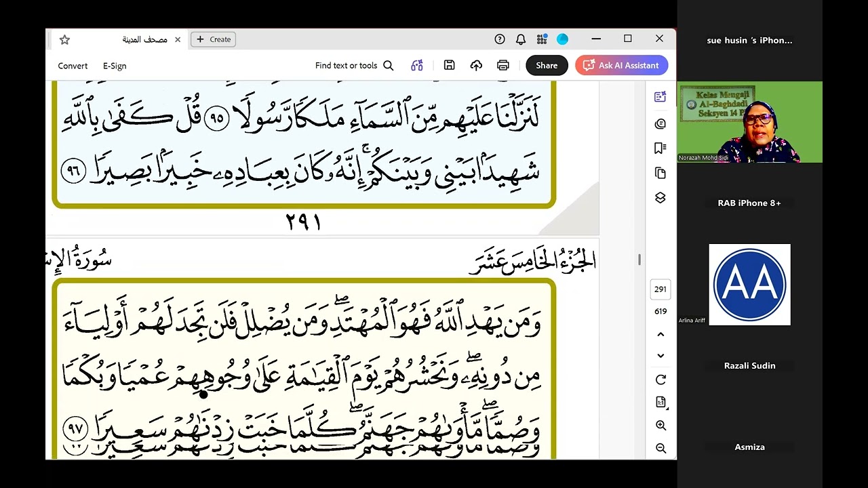868x488 pixels.
Task: Select the RAB iPhone 8+ participant tile
Action: [749, 203]
